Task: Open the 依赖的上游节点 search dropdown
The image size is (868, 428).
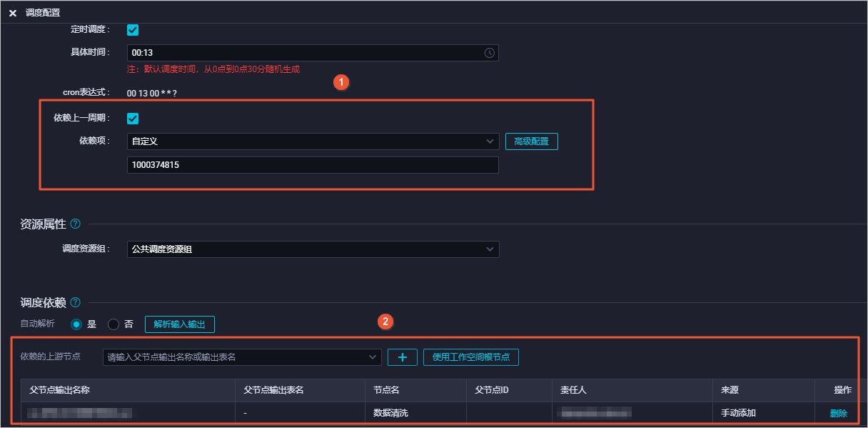Action: coord(242,357)
